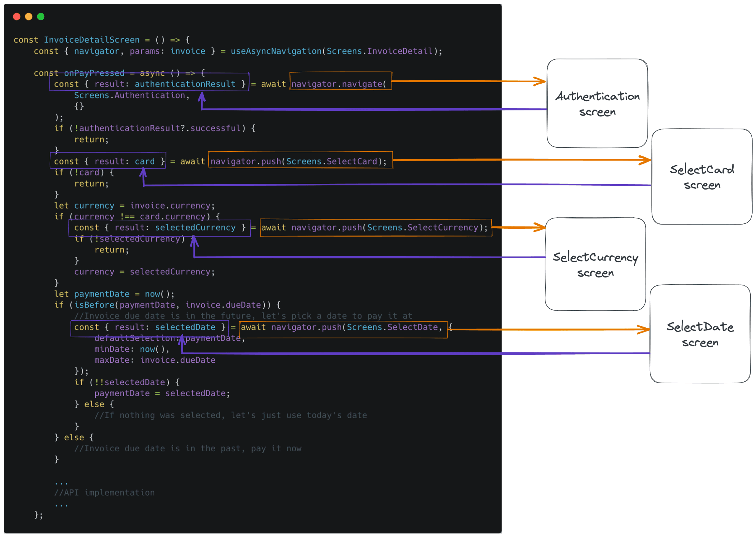Click the SelectDate screen box
The height and width of the screenshot is (537, 756).
700,334
